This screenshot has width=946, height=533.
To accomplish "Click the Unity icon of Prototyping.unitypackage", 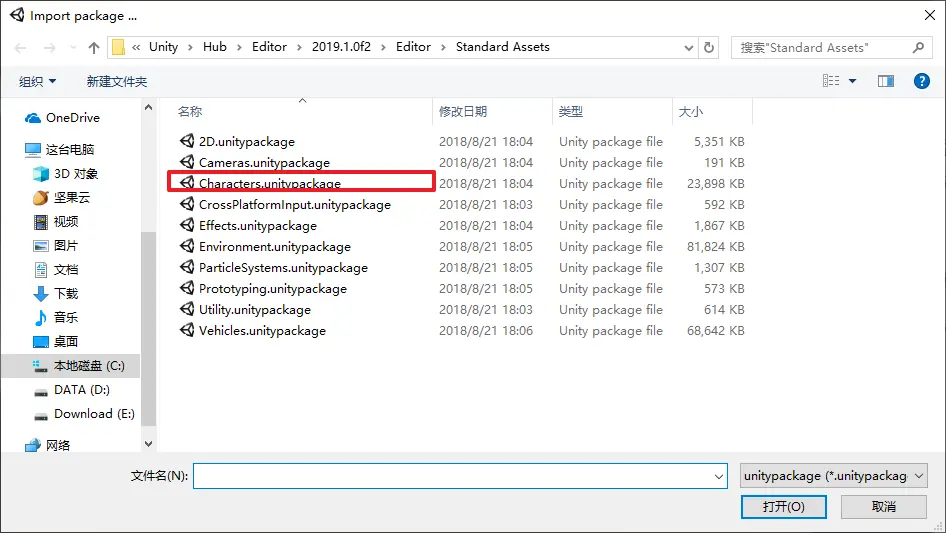I will coord(187,288).
